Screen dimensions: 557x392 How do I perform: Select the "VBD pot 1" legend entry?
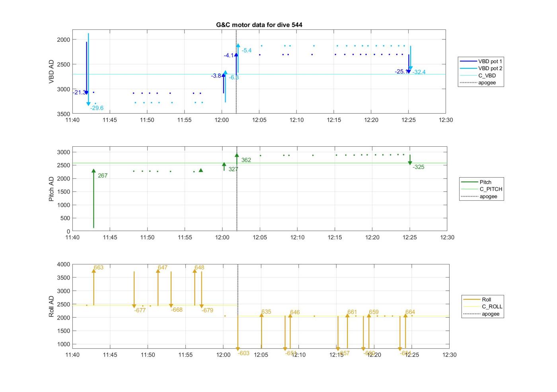481,61
